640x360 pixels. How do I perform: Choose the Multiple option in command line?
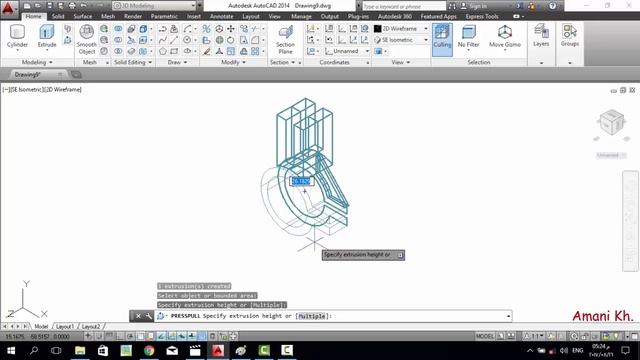312,316
